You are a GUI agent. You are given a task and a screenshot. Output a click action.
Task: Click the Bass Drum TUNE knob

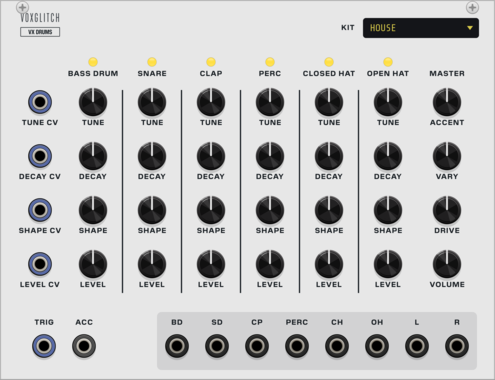tap(93, 102)
